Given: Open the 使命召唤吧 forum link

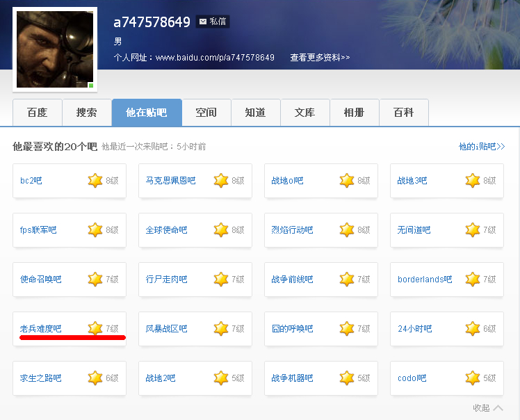Looking at the screenshot, I should click(x=41, y=280).
